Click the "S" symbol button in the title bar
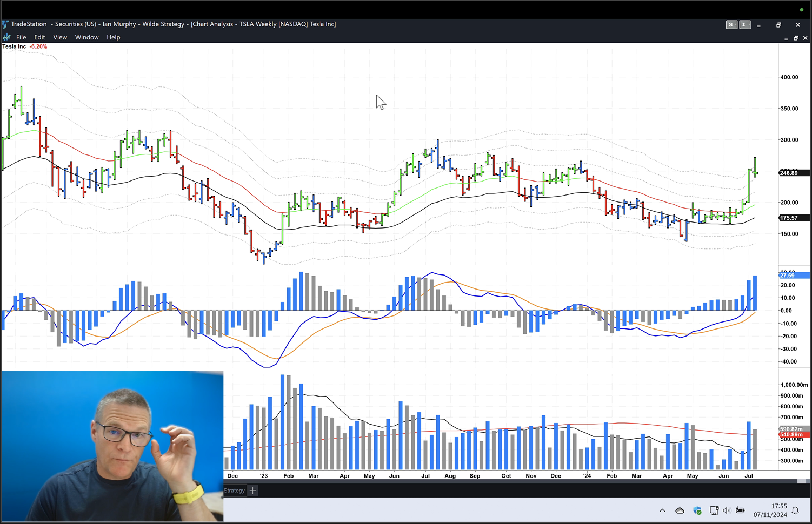Viewport: 812px width, 524px height. point(730,24)
